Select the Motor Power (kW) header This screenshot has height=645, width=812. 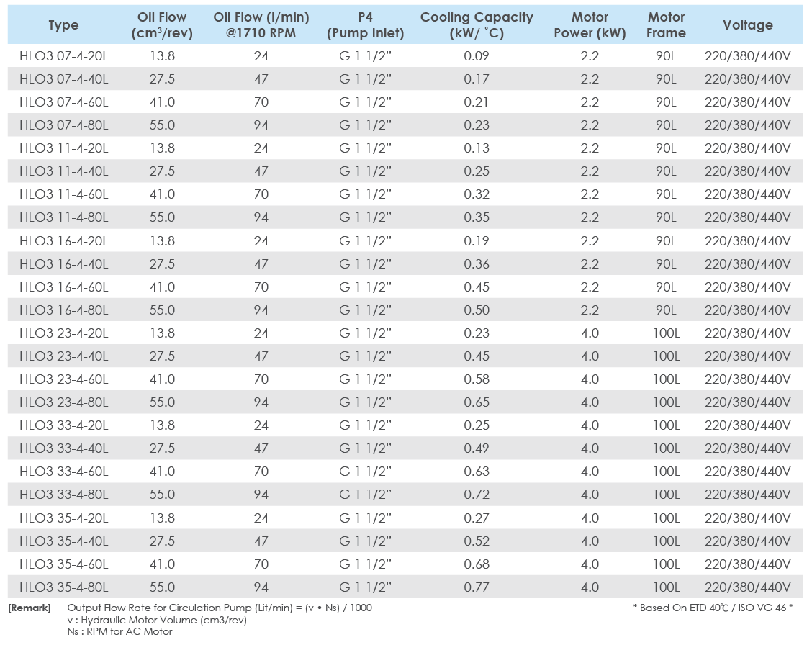point(590,25)
